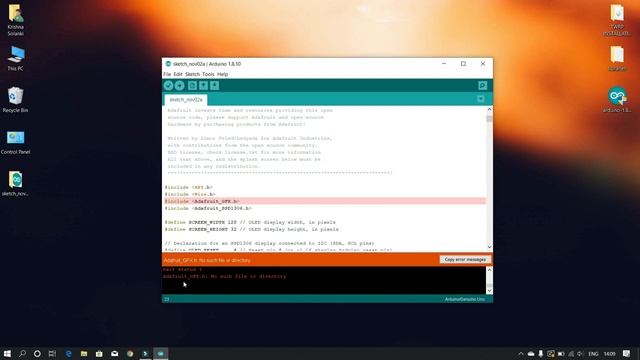Select the Recycle Bin desktop icon
This screenshot has width=640, height=360.
pyautogui.click(x=16, y=100)
